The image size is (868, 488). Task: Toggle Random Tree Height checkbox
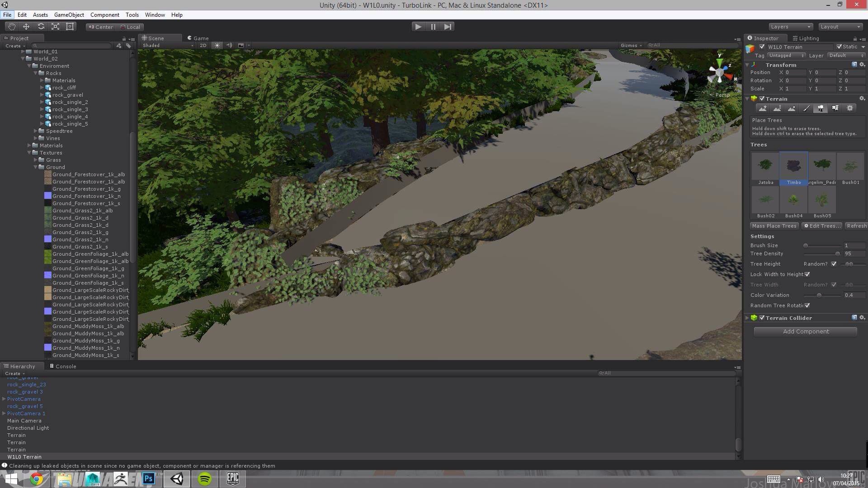point(834,263)
